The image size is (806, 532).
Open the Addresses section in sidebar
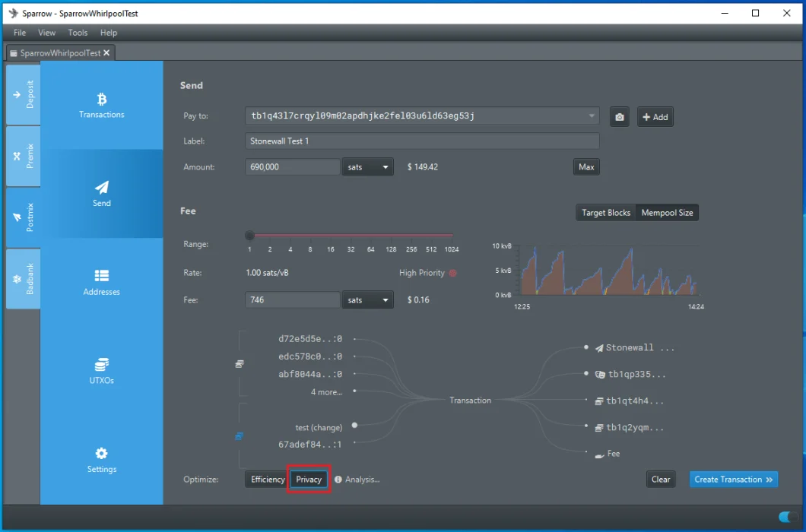[101, 282]
